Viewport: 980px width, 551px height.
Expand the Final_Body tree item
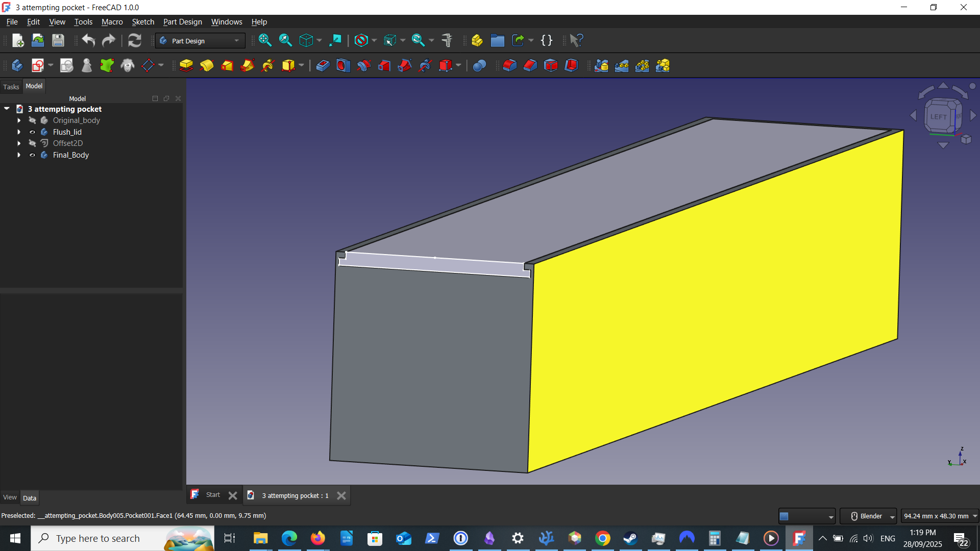point(19,155)
